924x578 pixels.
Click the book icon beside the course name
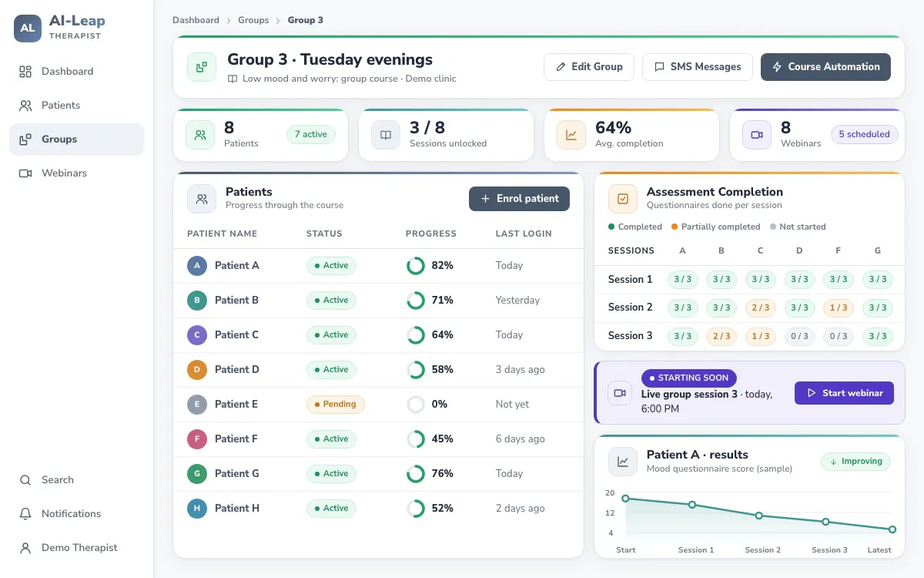pos(233,79)
